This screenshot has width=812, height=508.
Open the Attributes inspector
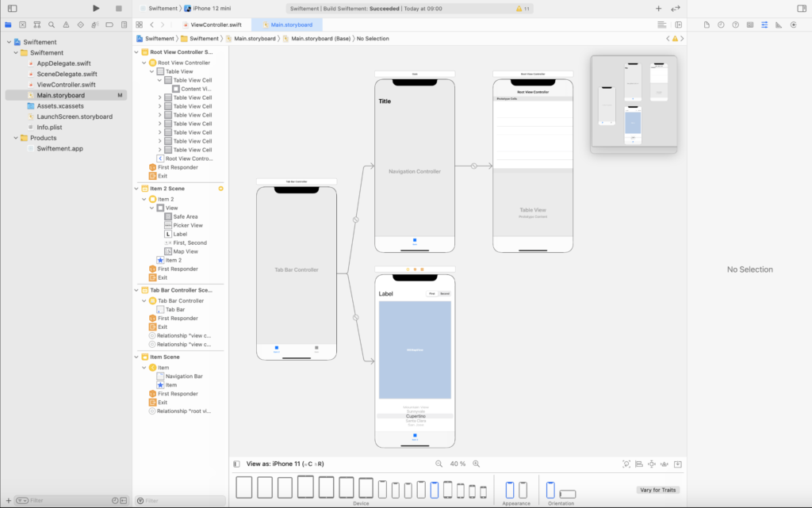pos(764,25)
